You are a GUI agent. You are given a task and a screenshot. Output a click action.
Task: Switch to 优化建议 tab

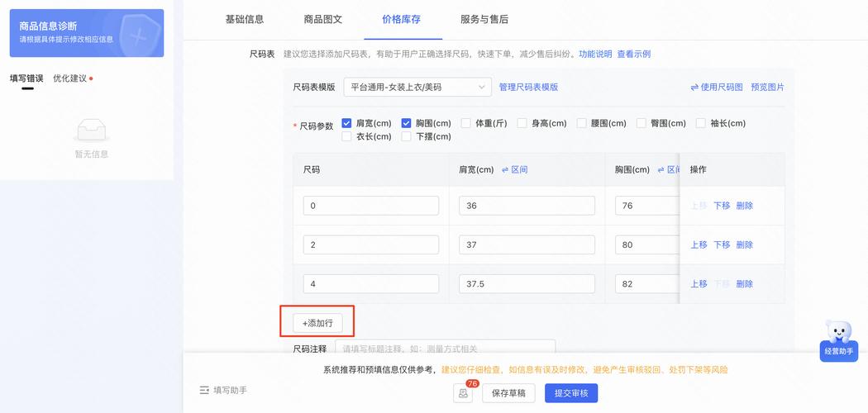click(70, 78)
